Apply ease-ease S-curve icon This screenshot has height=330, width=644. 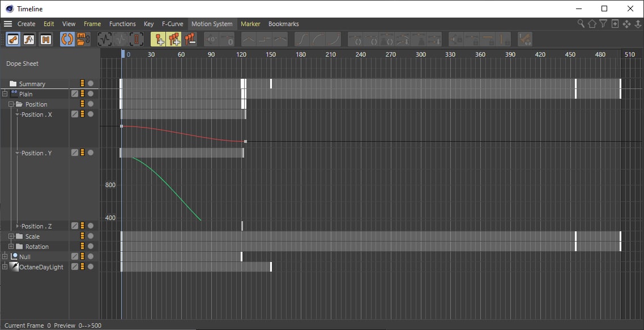click(302, 40)
